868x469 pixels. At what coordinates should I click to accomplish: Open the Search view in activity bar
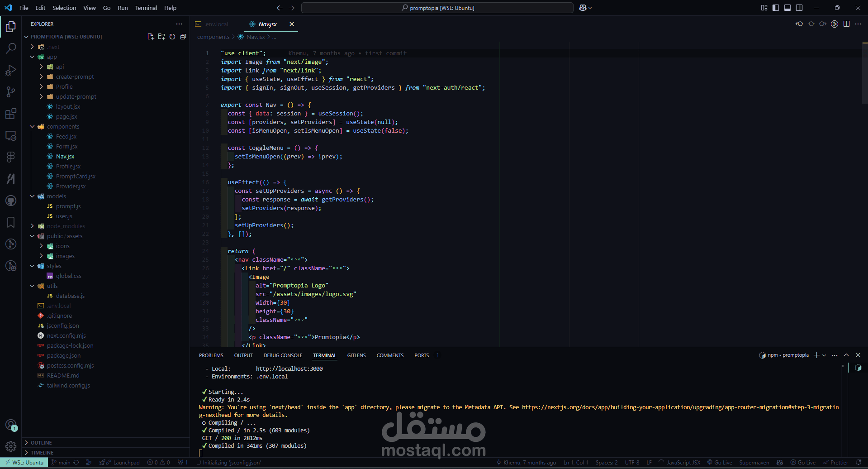tap(11, 48)
